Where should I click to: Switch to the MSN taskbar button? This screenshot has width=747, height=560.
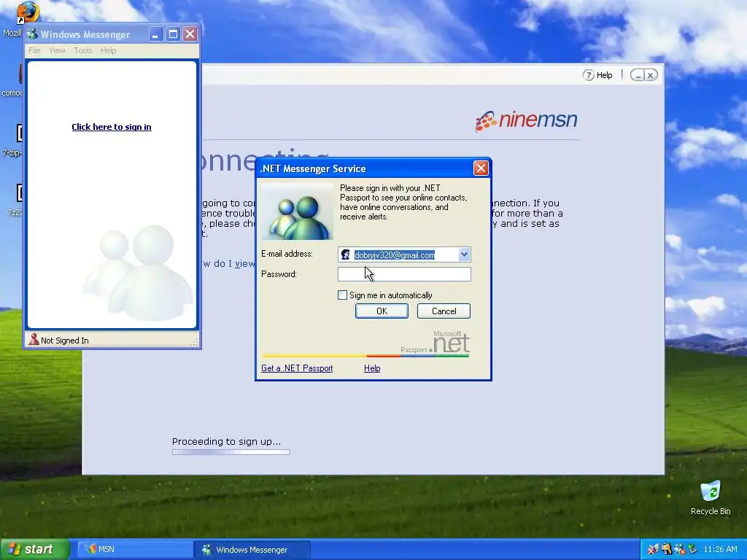pos(135,550)
